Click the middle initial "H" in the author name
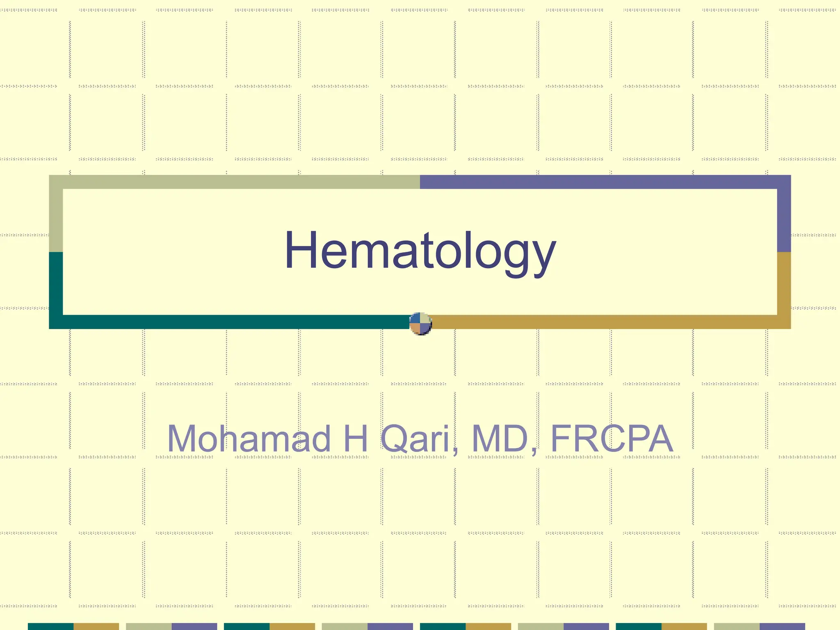Viewport: 840px width, 630px height. (x=356, y=439)
